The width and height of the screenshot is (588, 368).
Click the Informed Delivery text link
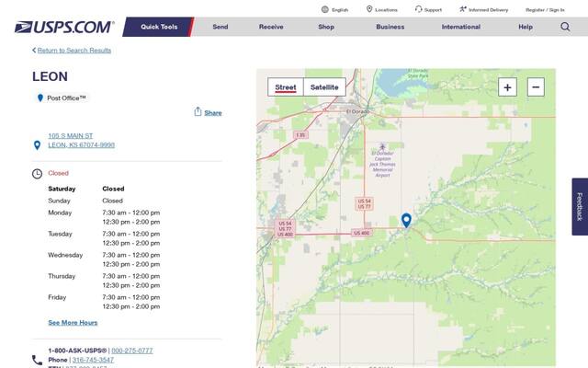488,10
